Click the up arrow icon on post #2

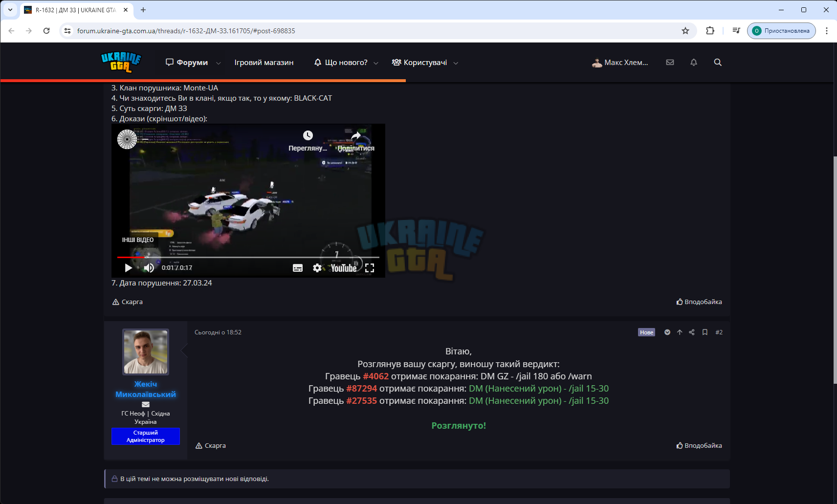pyautogui.click(x=680, y=332)
